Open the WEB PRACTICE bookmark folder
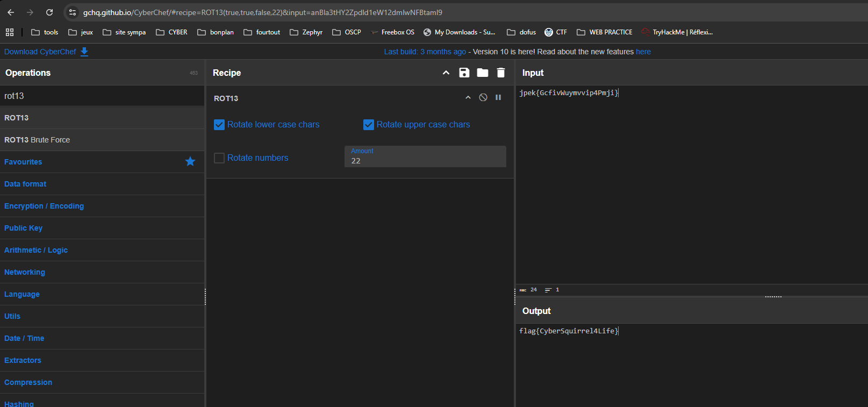Viewport: 868px width, 407px height. 605,32
